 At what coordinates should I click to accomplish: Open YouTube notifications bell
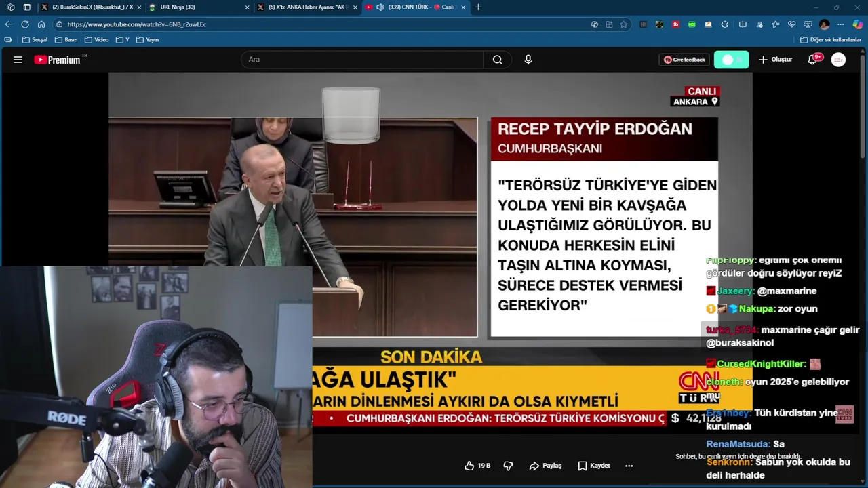812,60
